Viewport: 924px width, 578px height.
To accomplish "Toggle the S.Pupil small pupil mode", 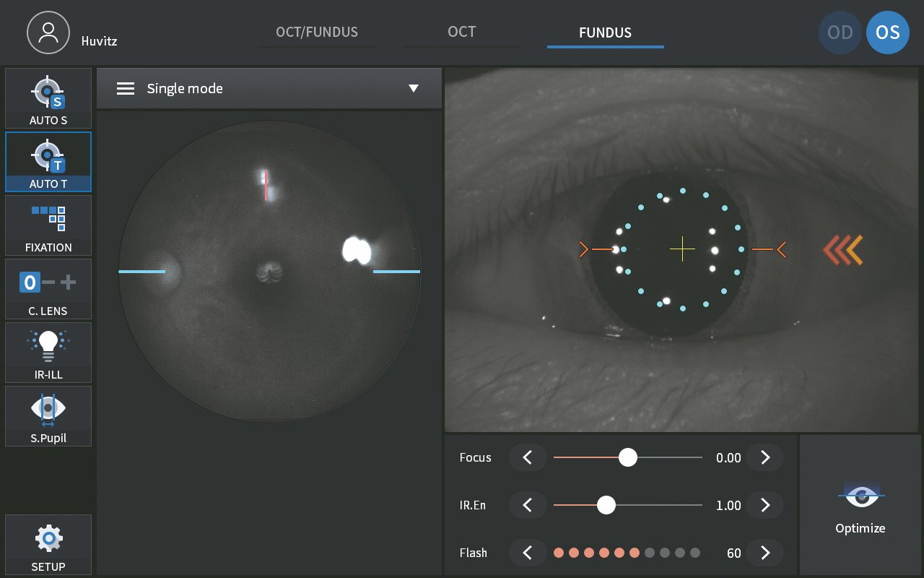I will 48,416.
